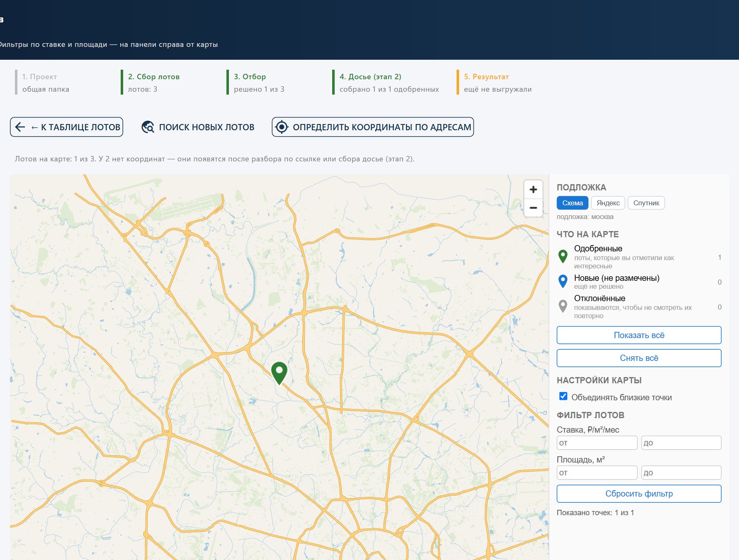The height and width of the screenshot is (560, 739).
Task: Click the Одобренные count value 1
Action: tap(720, 257)
